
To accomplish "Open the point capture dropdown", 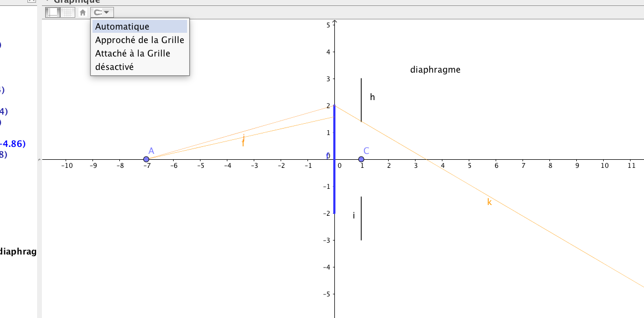I will 102,12.
